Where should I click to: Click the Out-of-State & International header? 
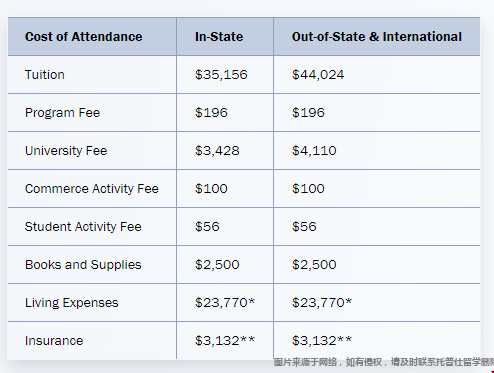coord(377,37)
